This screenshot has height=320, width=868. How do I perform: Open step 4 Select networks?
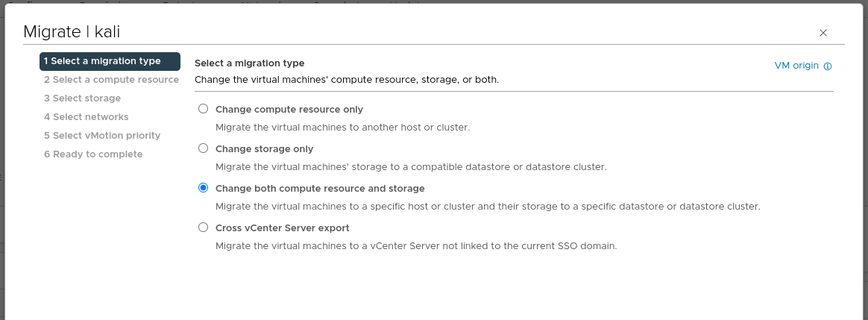coord(86,117)
